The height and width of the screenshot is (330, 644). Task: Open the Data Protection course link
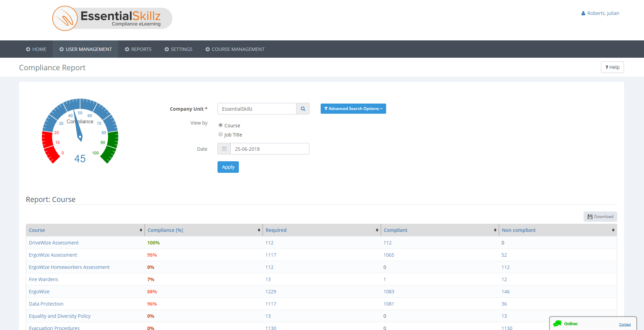46,304
